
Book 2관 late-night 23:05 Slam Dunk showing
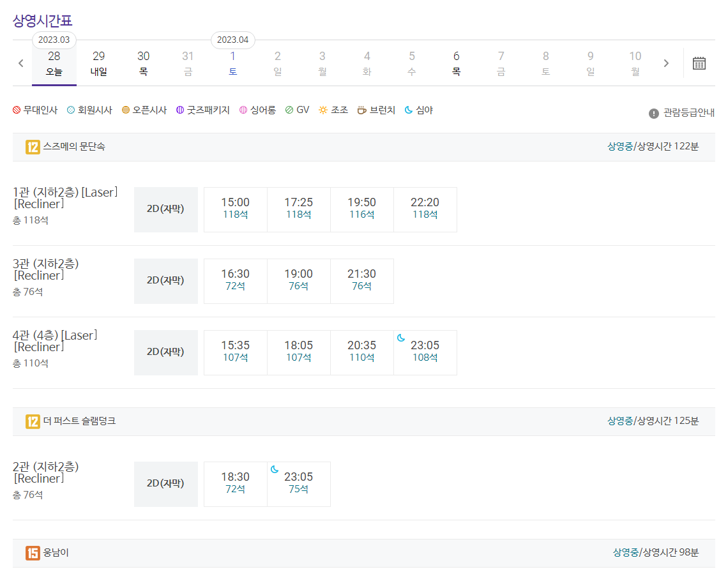298,483
